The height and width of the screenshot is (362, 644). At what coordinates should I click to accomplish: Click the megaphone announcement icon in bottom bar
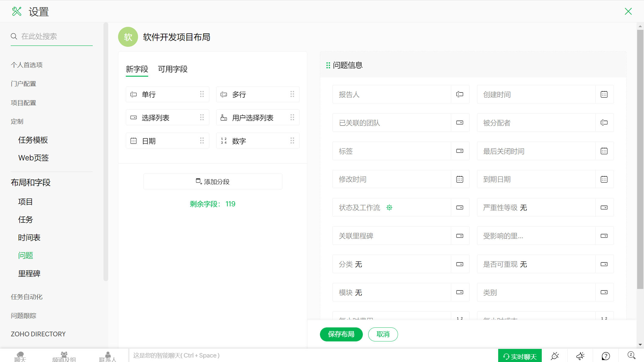580,356
